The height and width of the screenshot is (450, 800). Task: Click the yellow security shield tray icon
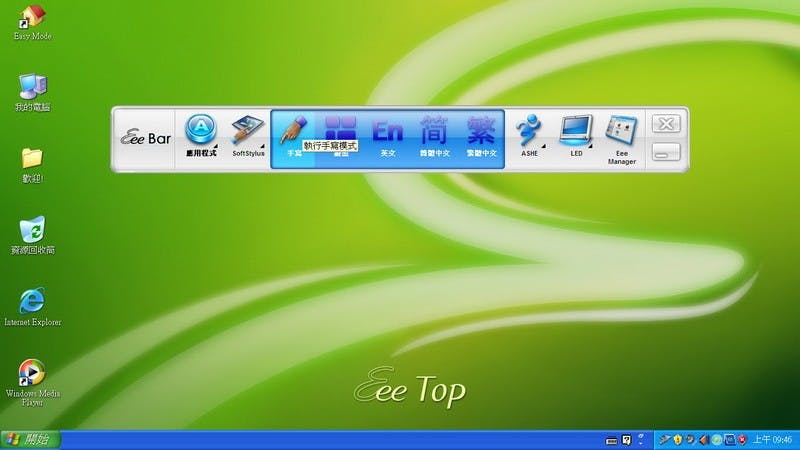(678, 440)
